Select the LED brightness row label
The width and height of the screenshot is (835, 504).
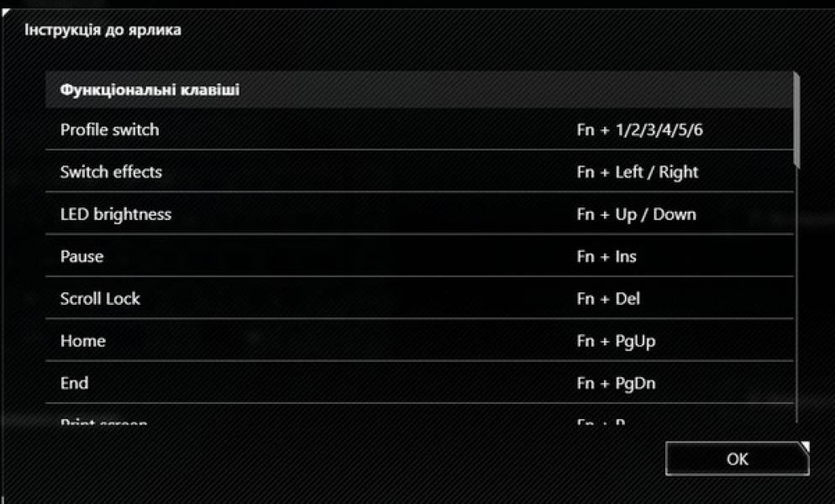[x=115, y=214]
